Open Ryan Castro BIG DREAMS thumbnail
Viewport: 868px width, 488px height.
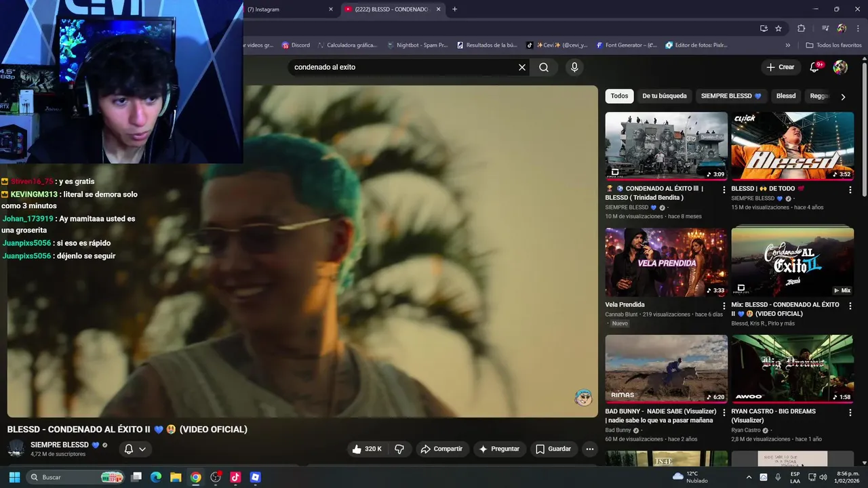(x=793, y=369)
